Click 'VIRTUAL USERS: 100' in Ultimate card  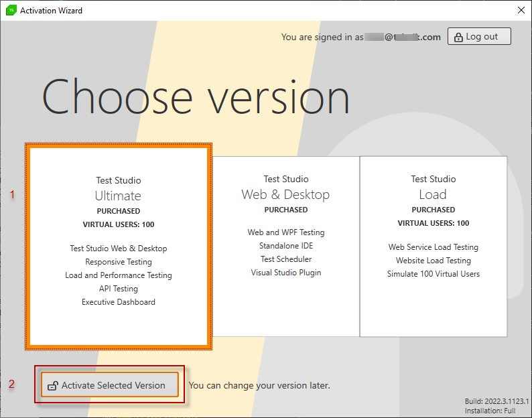(x=119, y=224)
